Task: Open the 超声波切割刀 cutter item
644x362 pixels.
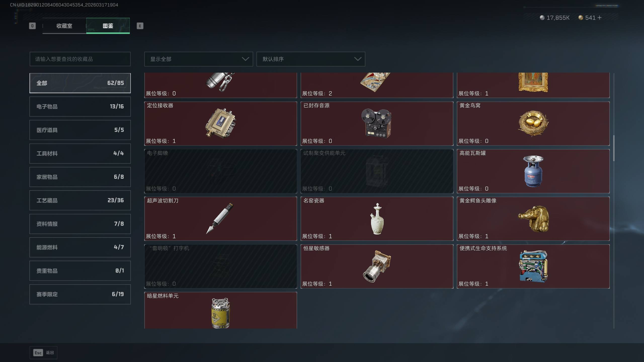Action: [221, 219]
